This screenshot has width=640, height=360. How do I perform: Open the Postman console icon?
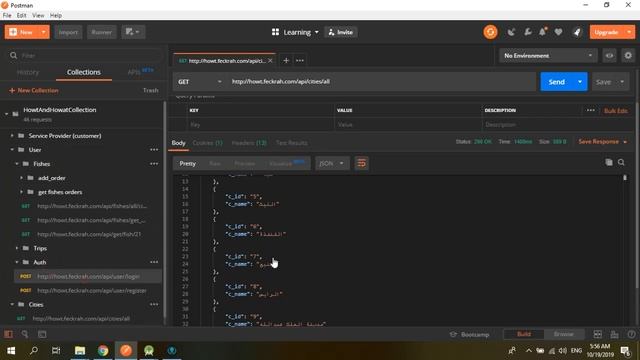click(x=42, y=334)
